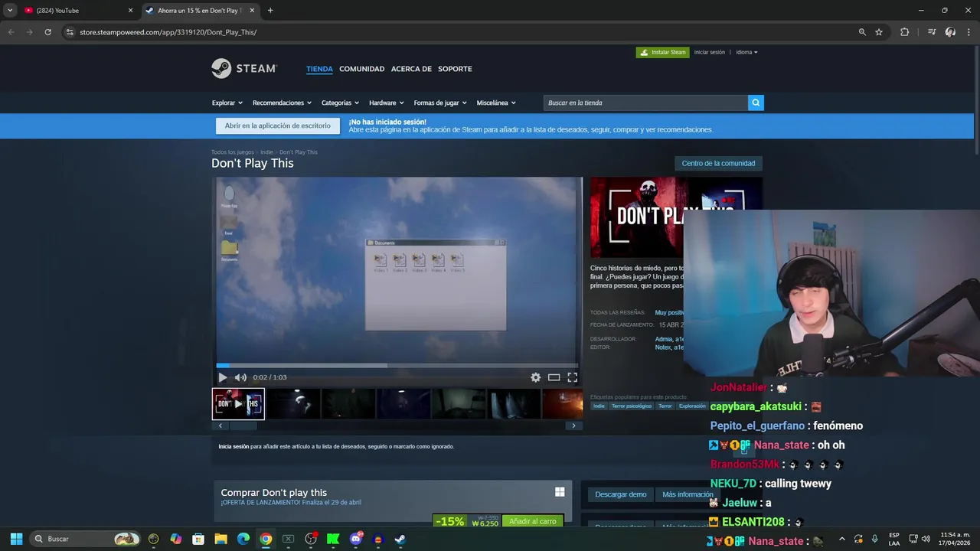Click the Steam search input field
The image size is (980, 551).
pos(645,103)
